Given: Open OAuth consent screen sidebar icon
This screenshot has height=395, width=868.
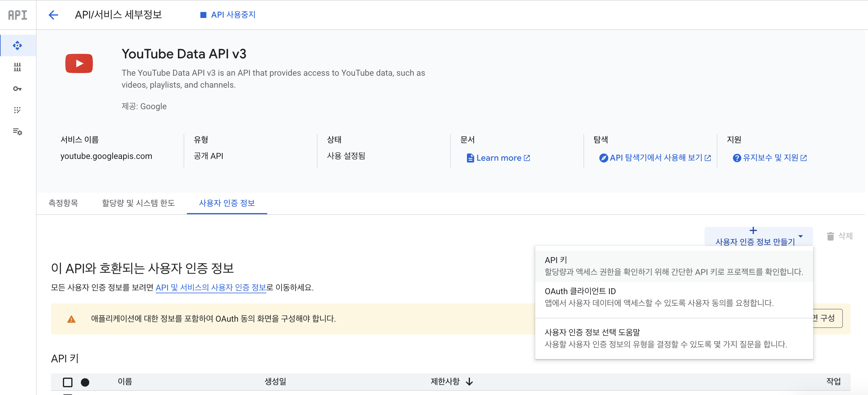Looking at the screenshot, I should tap(17, 110).
